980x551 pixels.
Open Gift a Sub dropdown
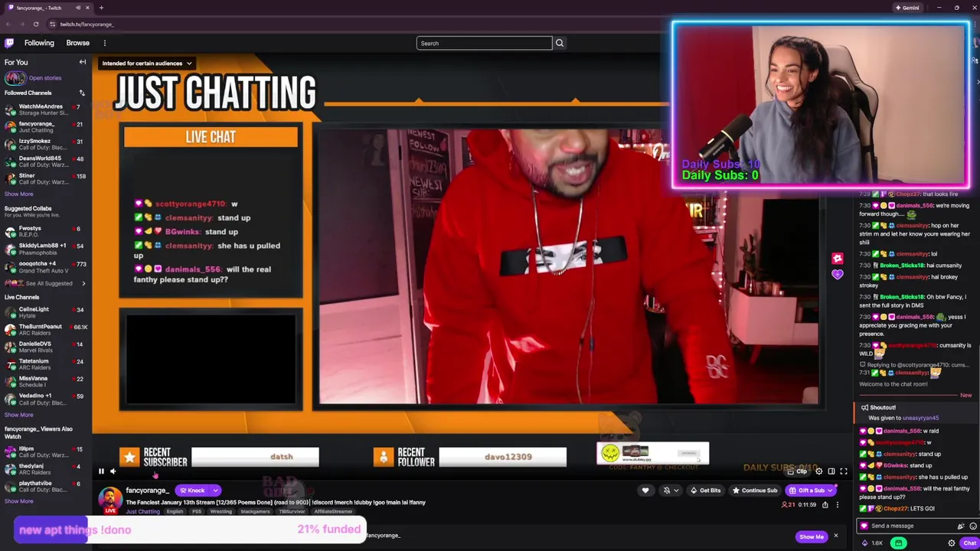(x=810, y=491)
